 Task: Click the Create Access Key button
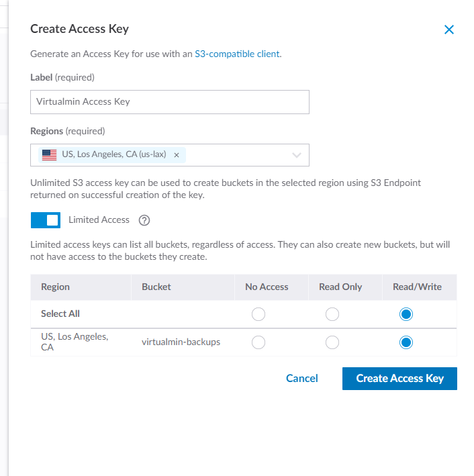(399, 379)
